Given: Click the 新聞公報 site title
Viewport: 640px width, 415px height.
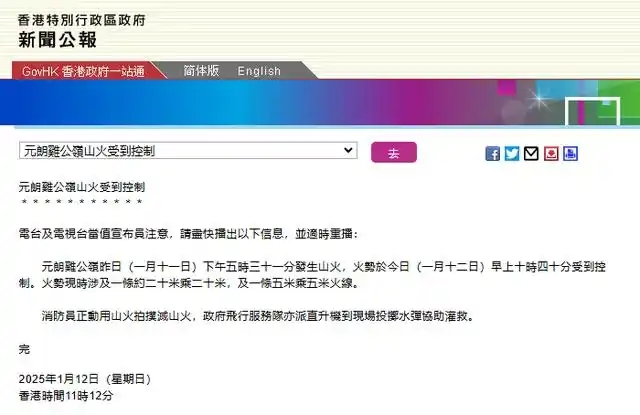Looking at the screenshot, I should click(x=58, y=40).
